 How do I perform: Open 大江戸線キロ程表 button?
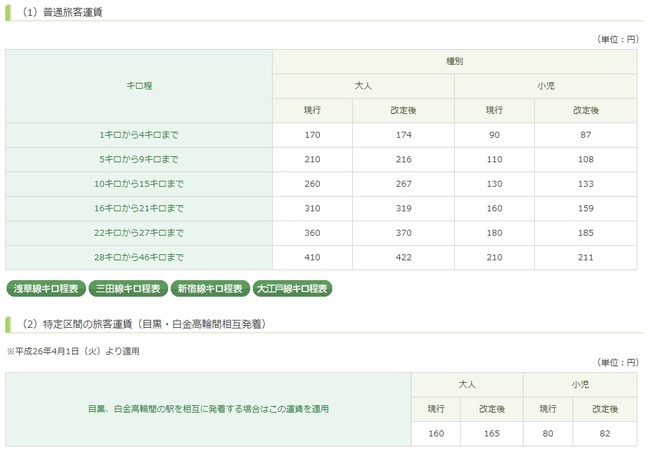[292, 289]
